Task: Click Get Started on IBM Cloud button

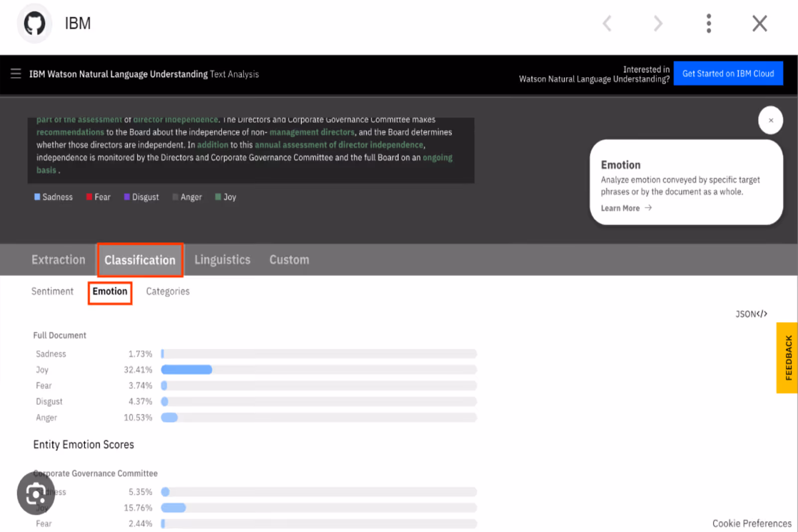Action: click(728, 73)
